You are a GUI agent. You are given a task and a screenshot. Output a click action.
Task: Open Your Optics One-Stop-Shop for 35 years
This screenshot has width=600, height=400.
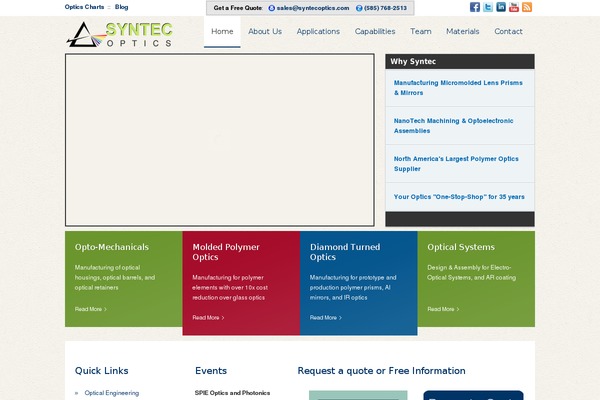tap(459, 197)
